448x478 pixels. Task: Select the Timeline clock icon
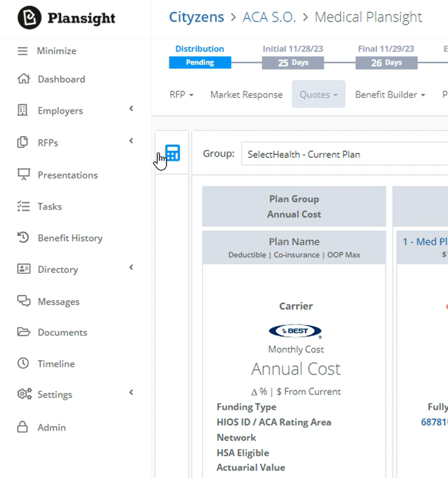[23, 364]
